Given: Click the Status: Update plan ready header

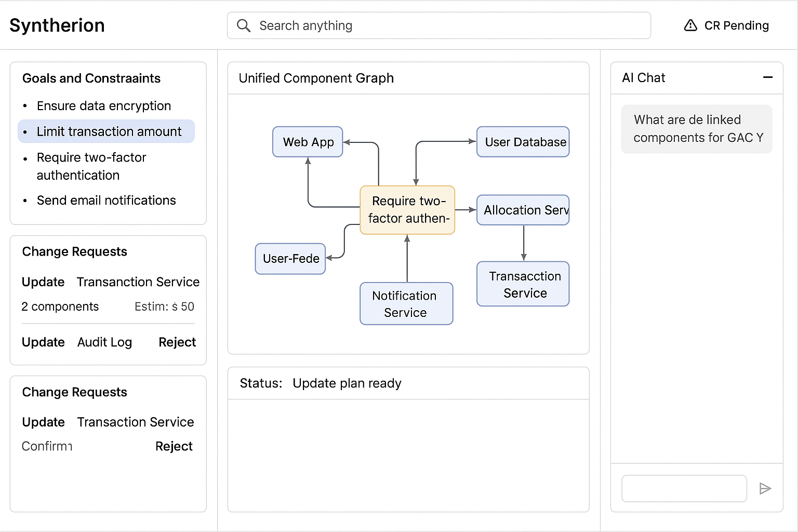Looking at the screenshot, I should pyautogui.click(x=321, y=383).
